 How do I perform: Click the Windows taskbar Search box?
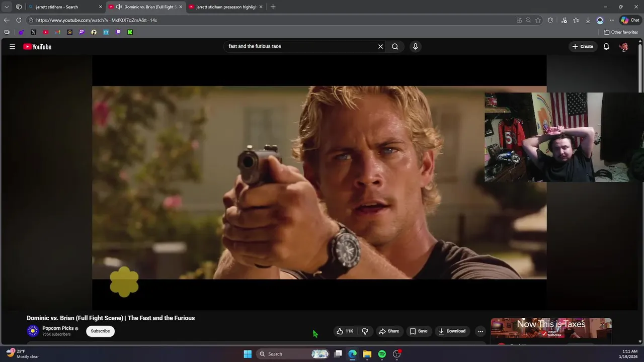(293, 354)
